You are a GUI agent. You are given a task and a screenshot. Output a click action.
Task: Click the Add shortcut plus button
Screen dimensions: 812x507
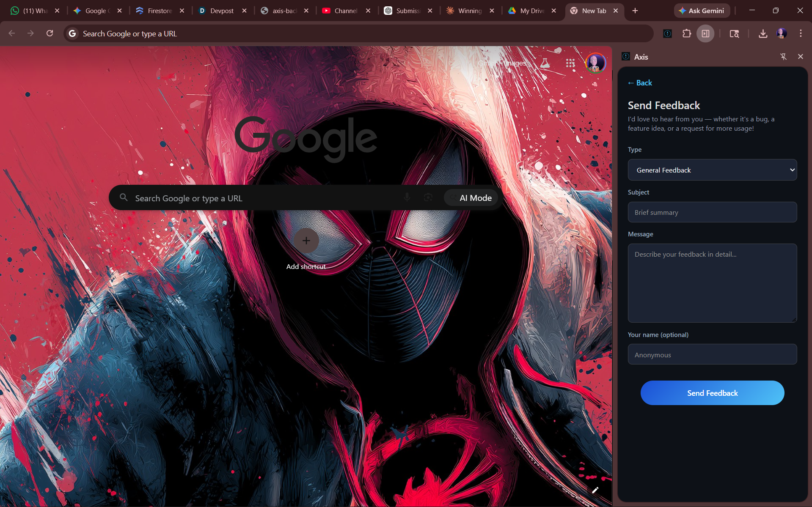306,241
